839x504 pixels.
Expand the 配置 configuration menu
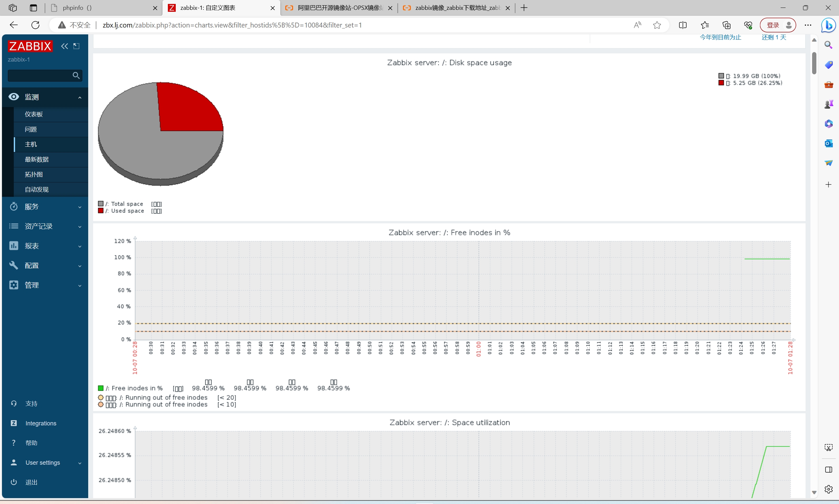pyautogui.click(x=45, y=265)
